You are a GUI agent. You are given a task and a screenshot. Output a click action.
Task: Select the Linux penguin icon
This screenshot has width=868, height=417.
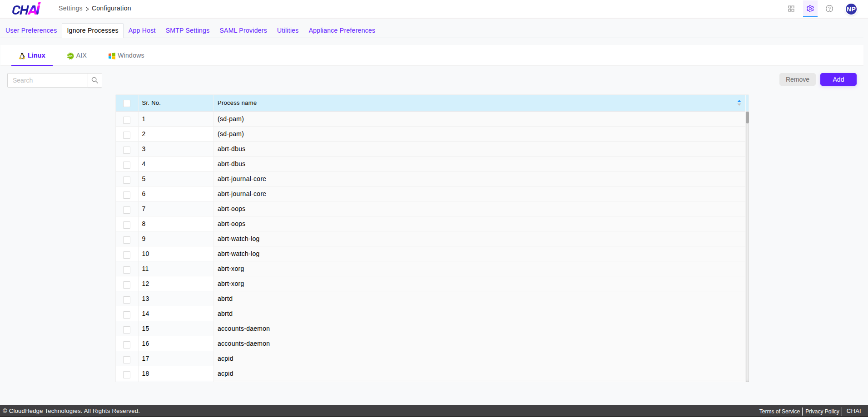[22, 55]
